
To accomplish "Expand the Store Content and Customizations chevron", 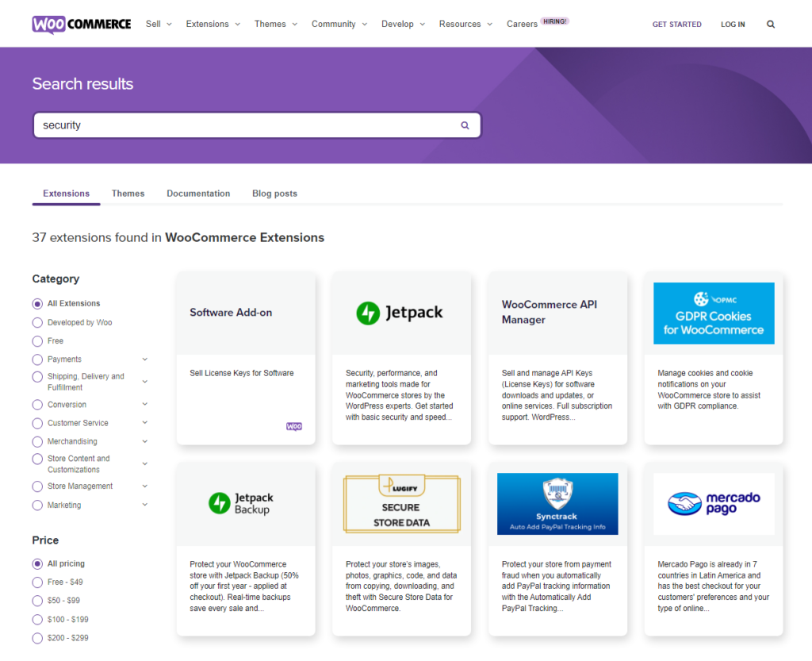I will [x=145, y=463].
